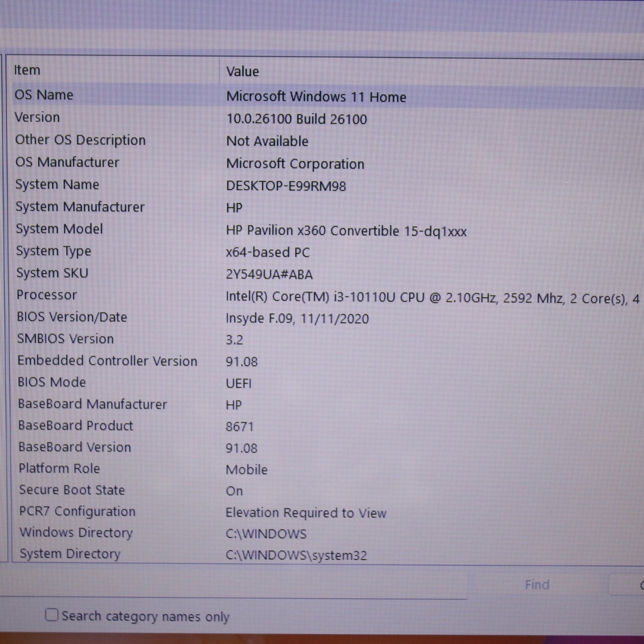Select the Windows Directory item label
Viewport: 644px width, 644px height.
pyautogui.click(x=76, y=533)
